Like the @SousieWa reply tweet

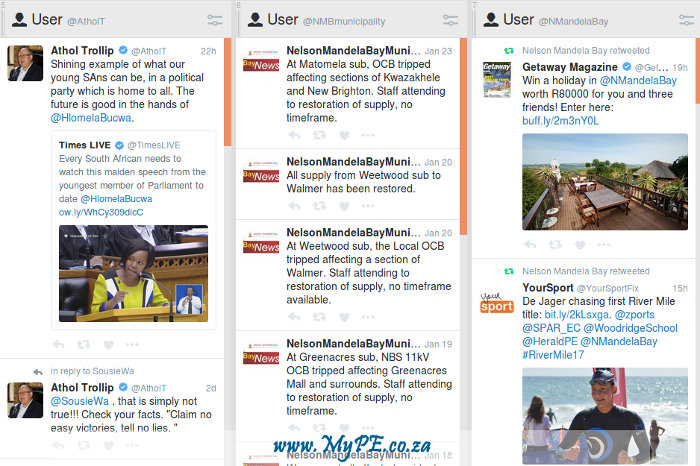[x=108, y=445]
